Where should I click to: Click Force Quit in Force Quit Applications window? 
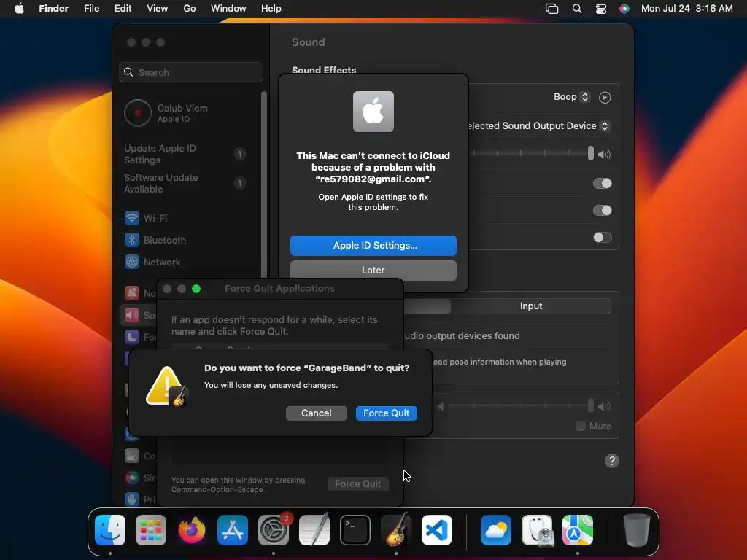click(357, 484)
